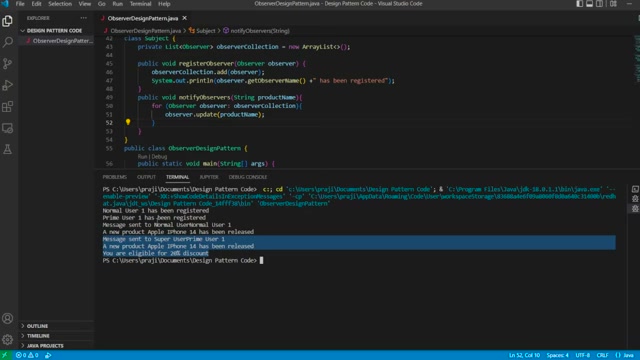Click Ln 52, Col 10 in status bar
640x360 pixels.
(x=524, y=355)
